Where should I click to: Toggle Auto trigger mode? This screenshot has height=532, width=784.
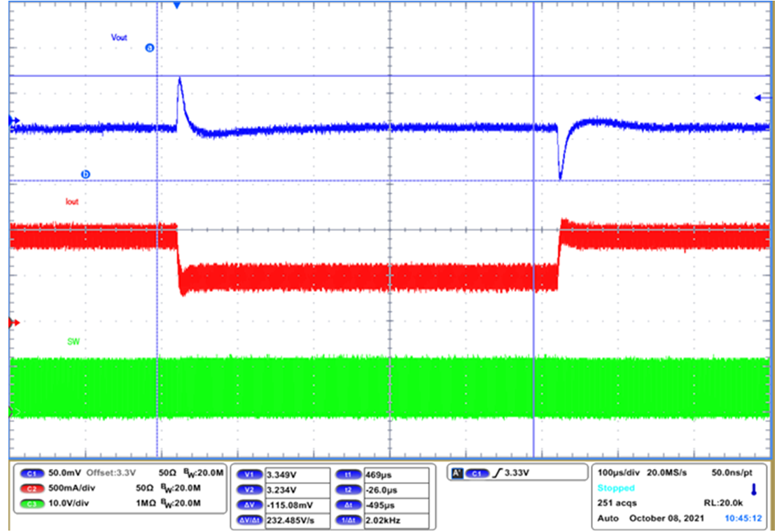[x=606, y=519]
